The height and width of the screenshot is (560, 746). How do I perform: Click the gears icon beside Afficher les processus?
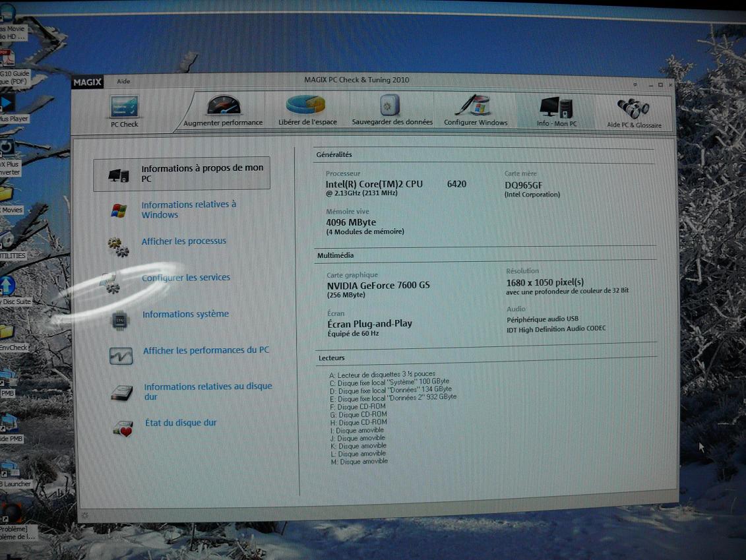tap(118, 247)
